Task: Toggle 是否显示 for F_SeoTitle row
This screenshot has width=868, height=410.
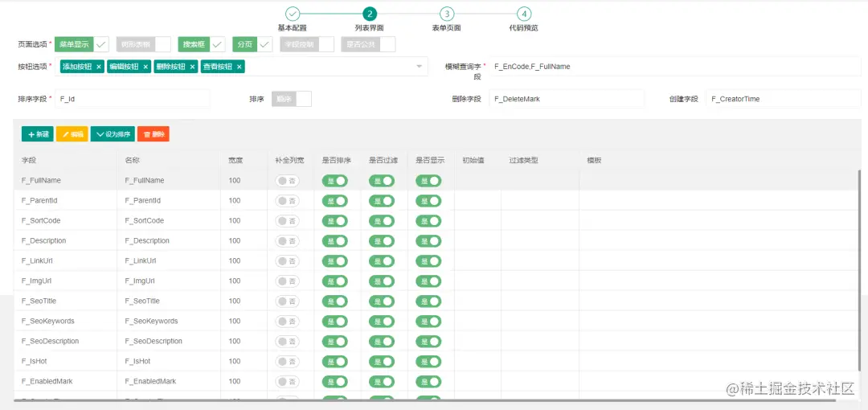Action: click(428, 301)
